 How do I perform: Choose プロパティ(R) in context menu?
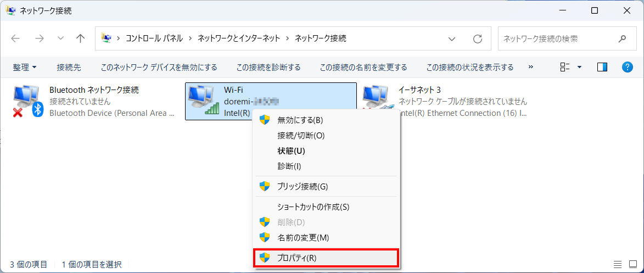tap(326, 258)
